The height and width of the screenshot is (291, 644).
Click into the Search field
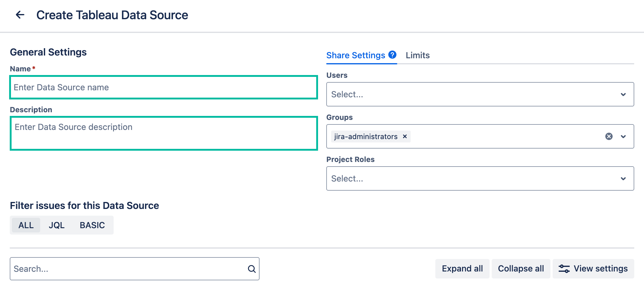[x=135, y=269]
